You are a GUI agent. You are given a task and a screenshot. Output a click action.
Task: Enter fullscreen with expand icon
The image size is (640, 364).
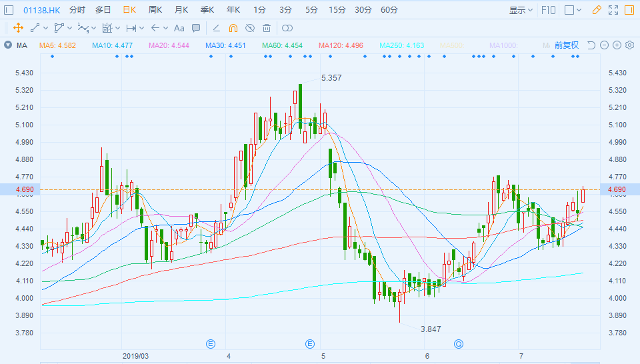pos(613,10)
